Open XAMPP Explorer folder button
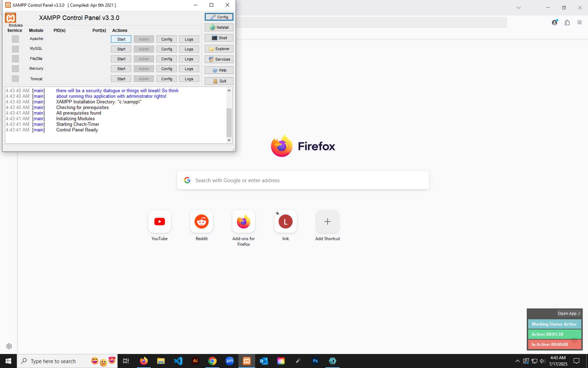The image size is (588, 368). [x=219, y=49]
